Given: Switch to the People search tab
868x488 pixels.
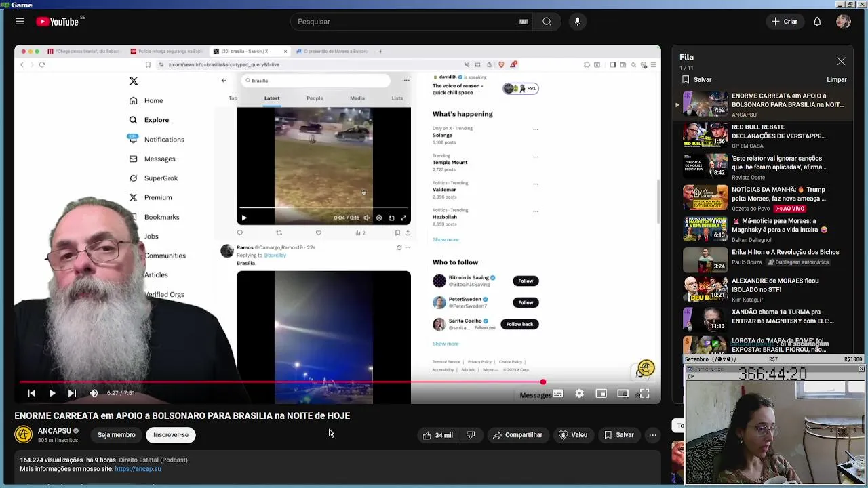Looking at the screenshot, I should tap(315, 98).
